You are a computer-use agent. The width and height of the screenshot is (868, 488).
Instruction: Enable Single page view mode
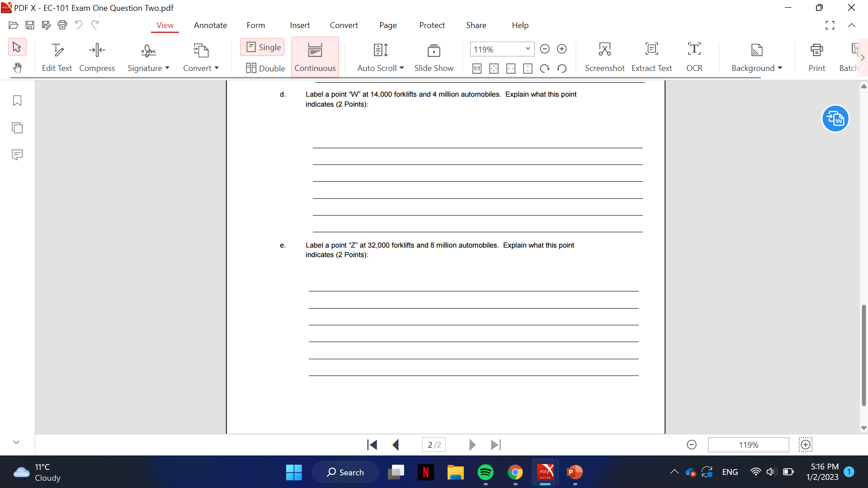pos(262,47)
